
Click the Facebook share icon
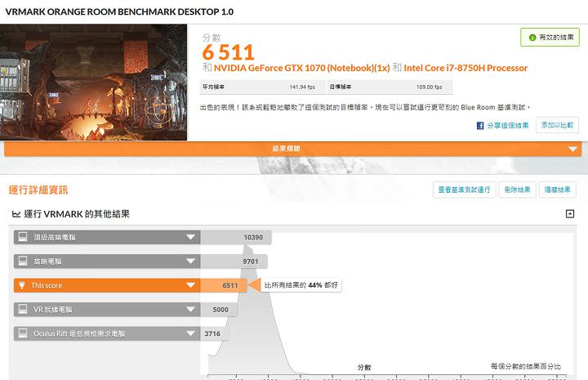coord(481,126)
